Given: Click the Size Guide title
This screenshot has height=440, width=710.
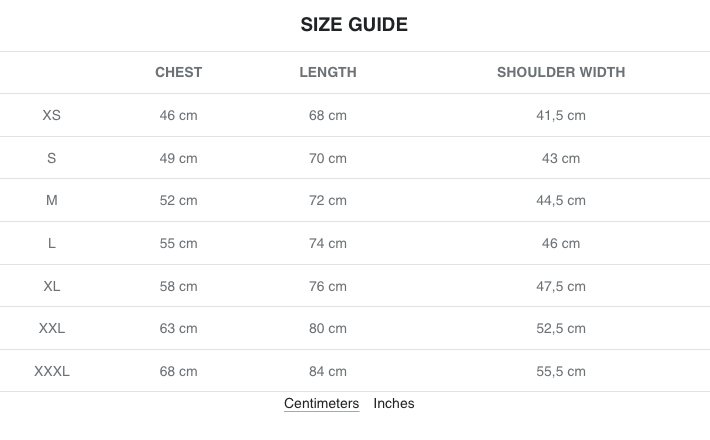Looking at the screenshot, I should click(354, 25).
